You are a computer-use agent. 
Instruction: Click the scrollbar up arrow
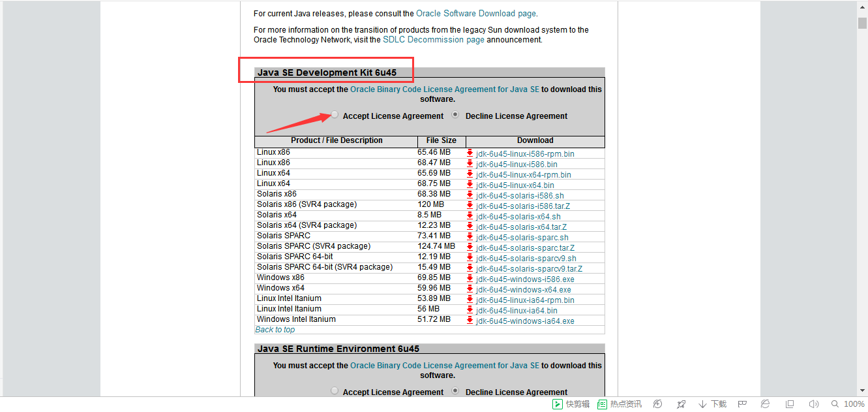862,7
